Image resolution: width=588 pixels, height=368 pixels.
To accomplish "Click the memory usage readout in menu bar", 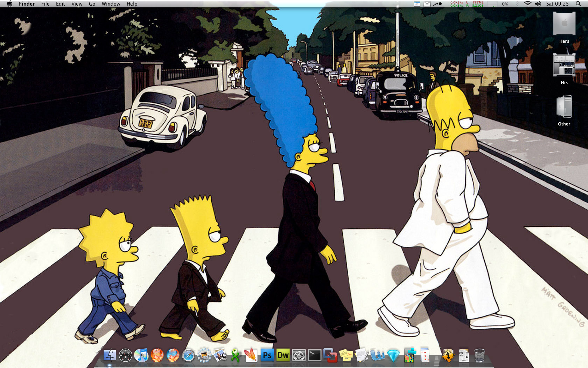I will [x=475, y=4].
